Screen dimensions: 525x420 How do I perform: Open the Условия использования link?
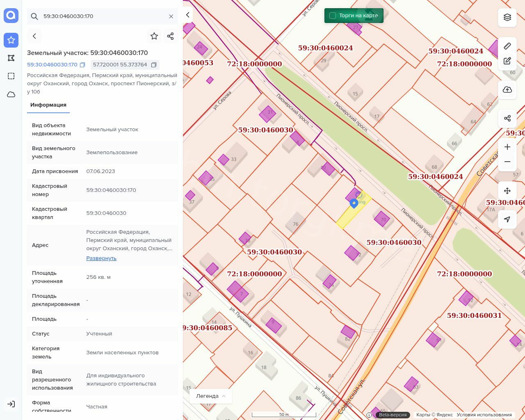click(x=484, y=415)
